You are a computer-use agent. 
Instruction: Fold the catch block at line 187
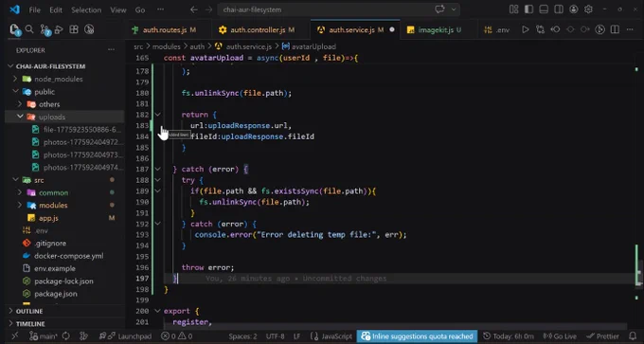click(x=158, y=169)
